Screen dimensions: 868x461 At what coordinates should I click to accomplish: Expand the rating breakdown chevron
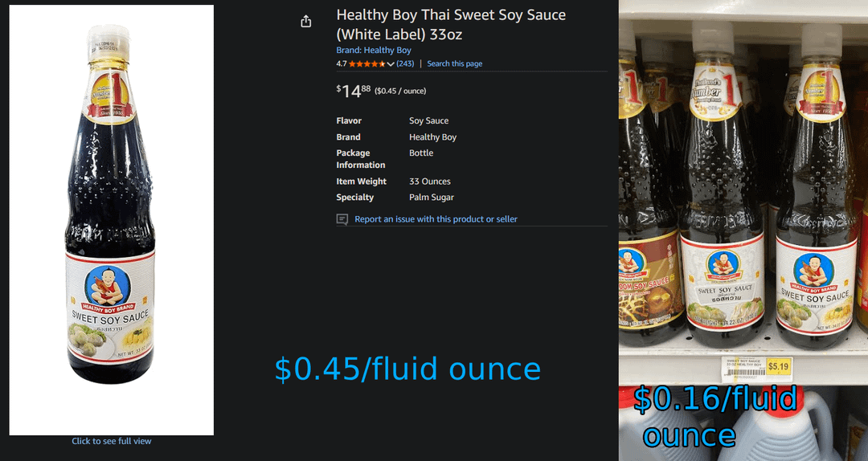click(391, 64)
